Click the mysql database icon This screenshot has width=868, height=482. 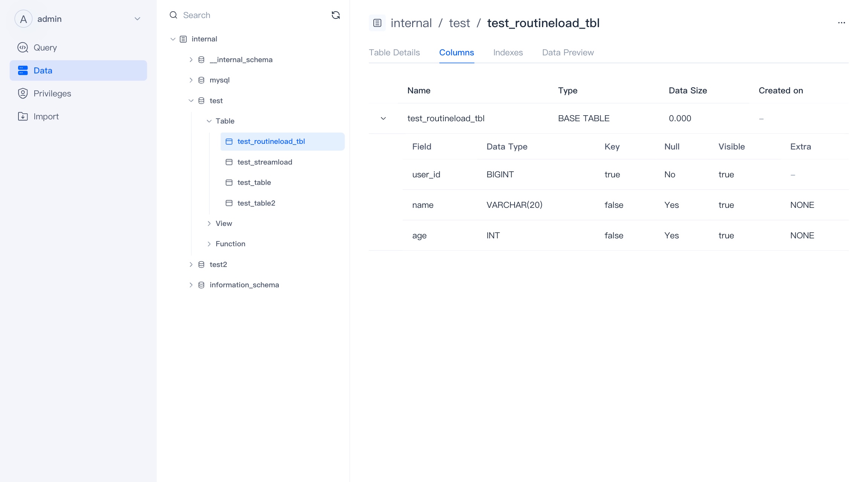201,80
